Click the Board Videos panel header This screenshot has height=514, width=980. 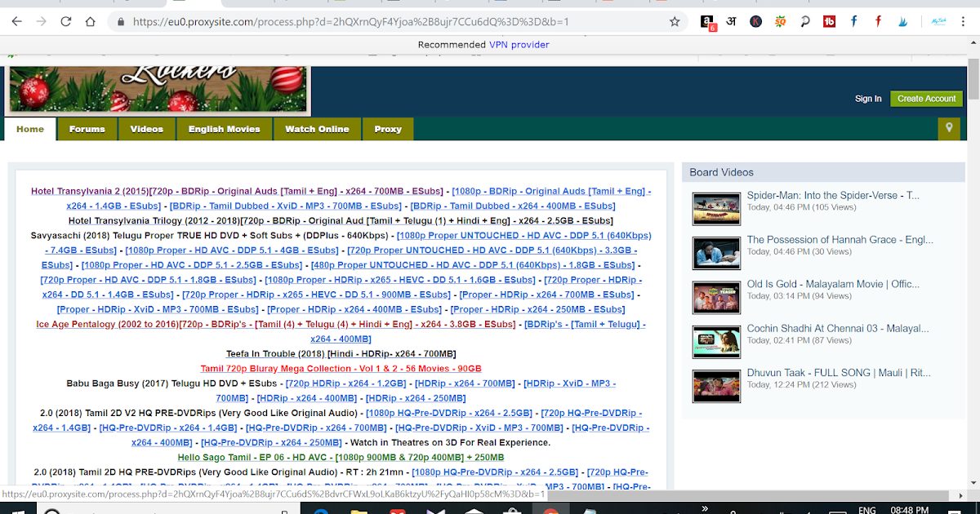[x=823, y=172]
